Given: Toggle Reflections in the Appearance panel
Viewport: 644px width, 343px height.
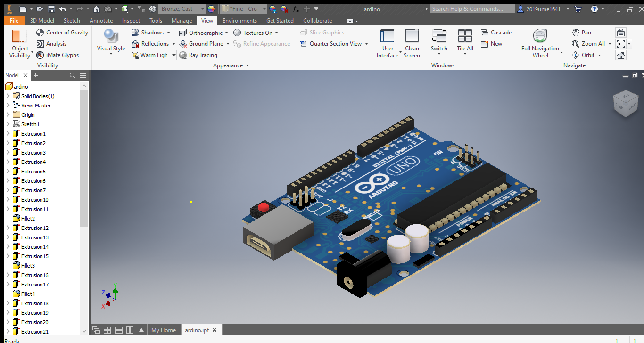Looking at the screenshot, I should click(x=150, y=44).
